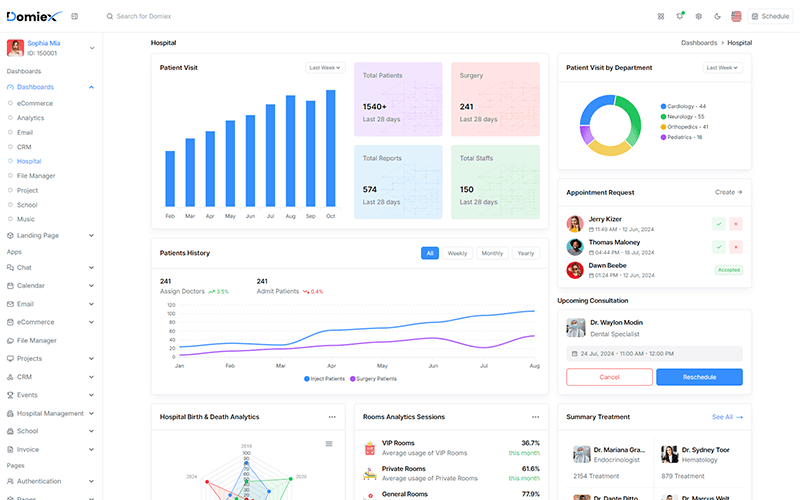Open Birth & Death Analytics options menu

tap(332, 417)
